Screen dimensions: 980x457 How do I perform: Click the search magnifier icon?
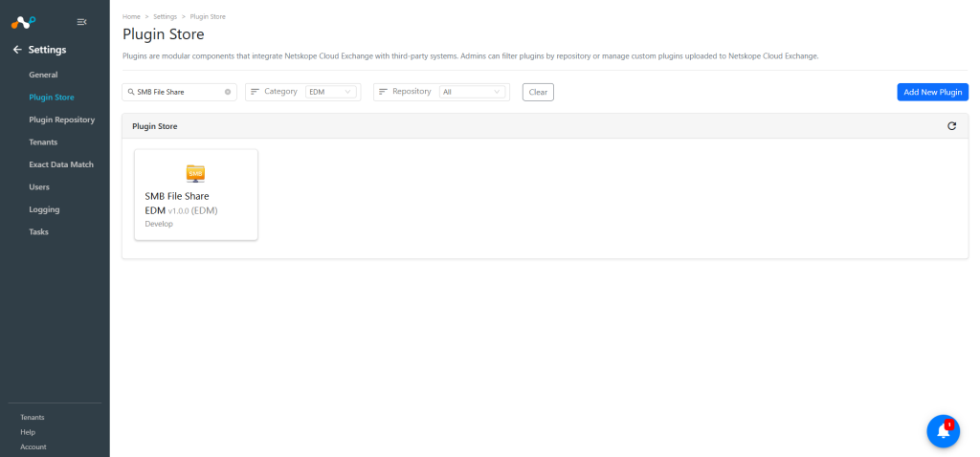130,92
